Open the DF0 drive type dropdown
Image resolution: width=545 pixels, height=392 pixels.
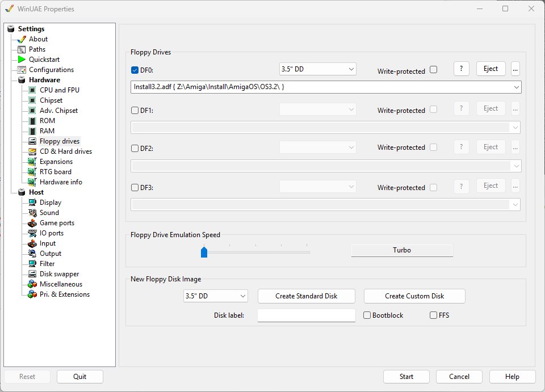pyautogui.click(x=317, y=69)
